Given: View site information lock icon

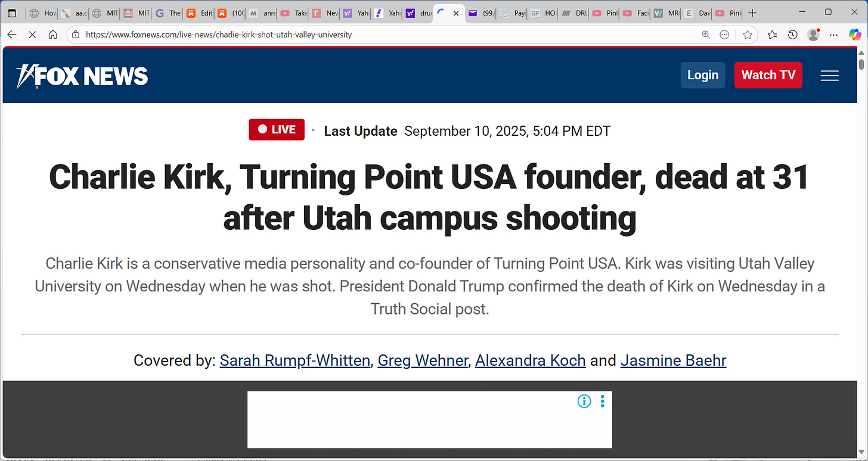Looking at the screenshot, I should [x=76, y=35].
